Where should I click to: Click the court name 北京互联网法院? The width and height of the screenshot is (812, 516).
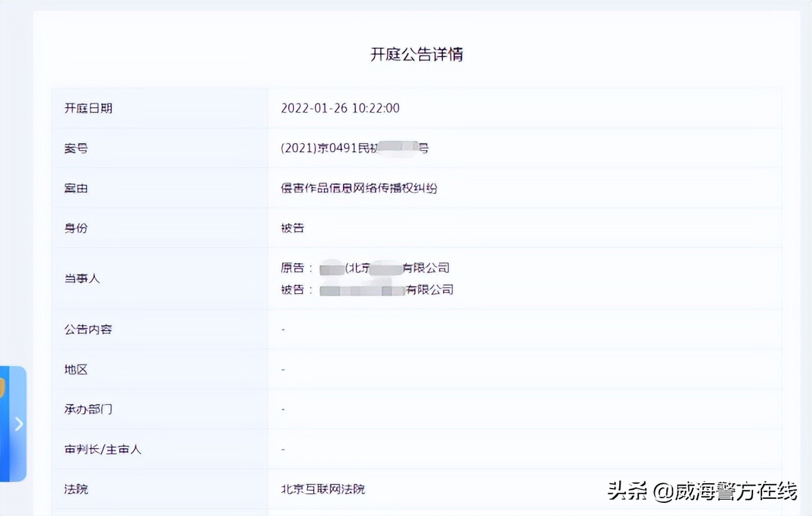click(x=322, y=489)
